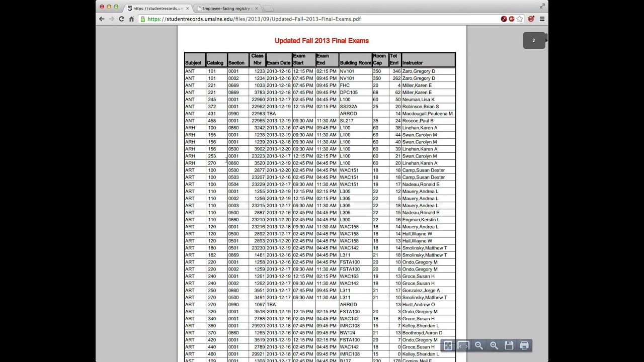The height and width of the screenshot is (362, 644).
Task: Click instructor Boothroyd,Aaron D
Action: [422, 333]
